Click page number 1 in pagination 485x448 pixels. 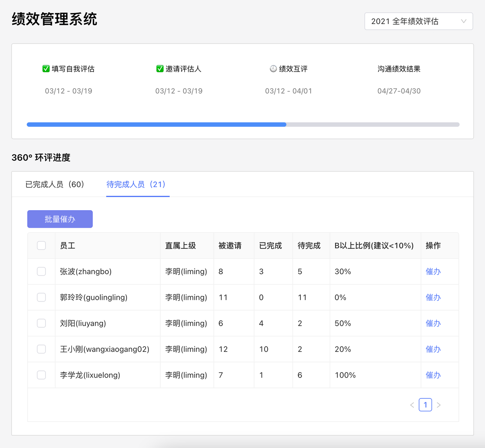[425, 404]
